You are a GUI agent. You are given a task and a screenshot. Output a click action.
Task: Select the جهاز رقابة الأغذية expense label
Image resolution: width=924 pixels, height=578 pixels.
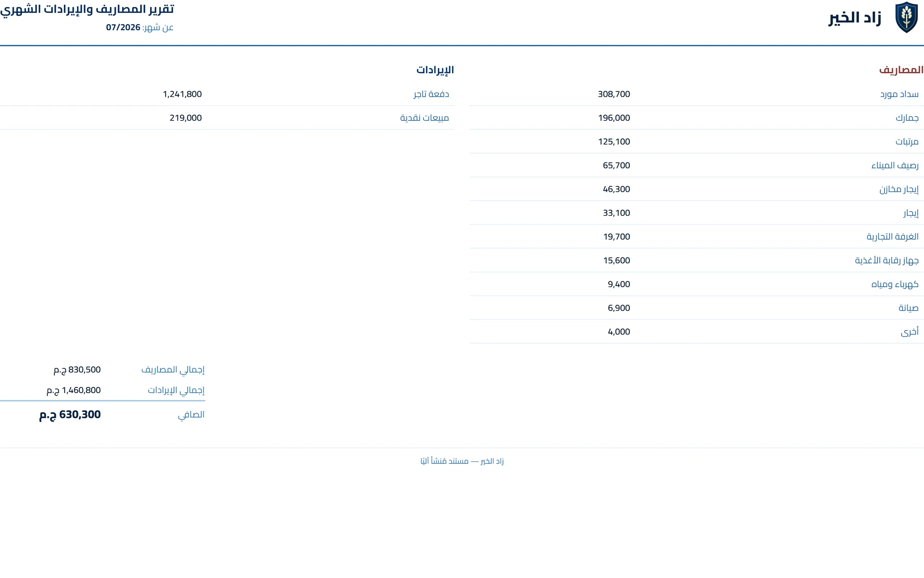click(x=886, y=260)
